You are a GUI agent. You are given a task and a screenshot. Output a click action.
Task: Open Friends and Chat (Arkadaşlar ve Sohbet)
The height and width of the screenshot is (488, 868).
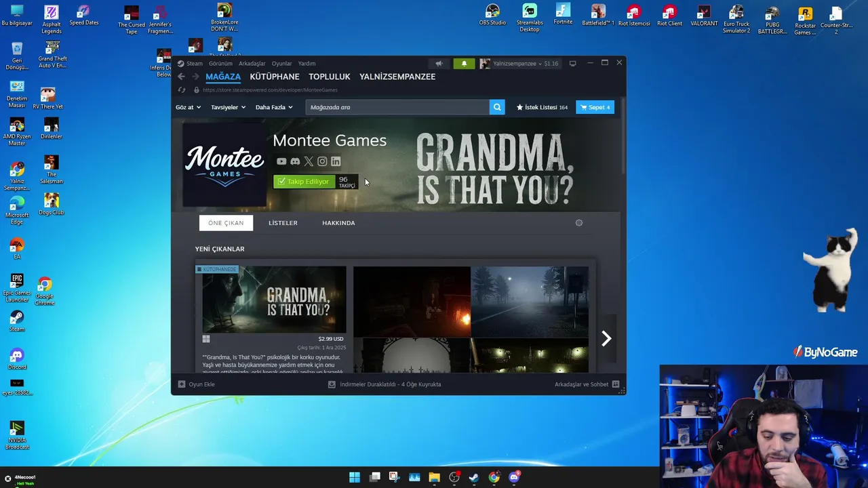point(587,384)
